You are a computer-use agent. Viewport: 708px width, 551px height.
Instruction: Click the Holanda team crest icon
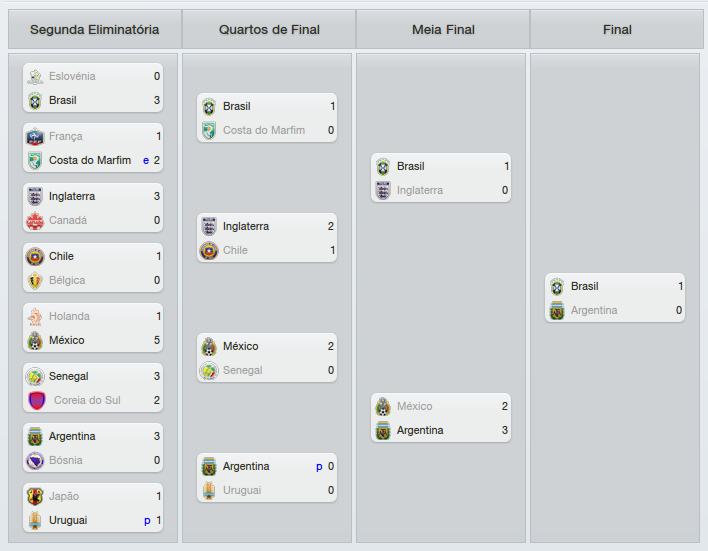(x=35, y=316)
